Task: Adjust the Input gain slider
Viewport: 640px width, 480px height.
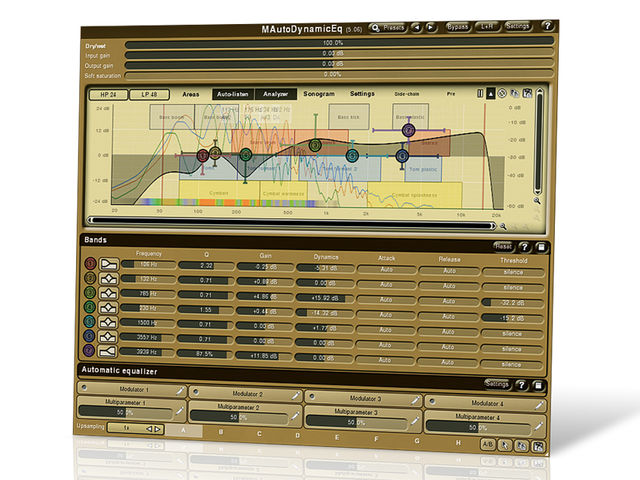Action: point(339,53)
